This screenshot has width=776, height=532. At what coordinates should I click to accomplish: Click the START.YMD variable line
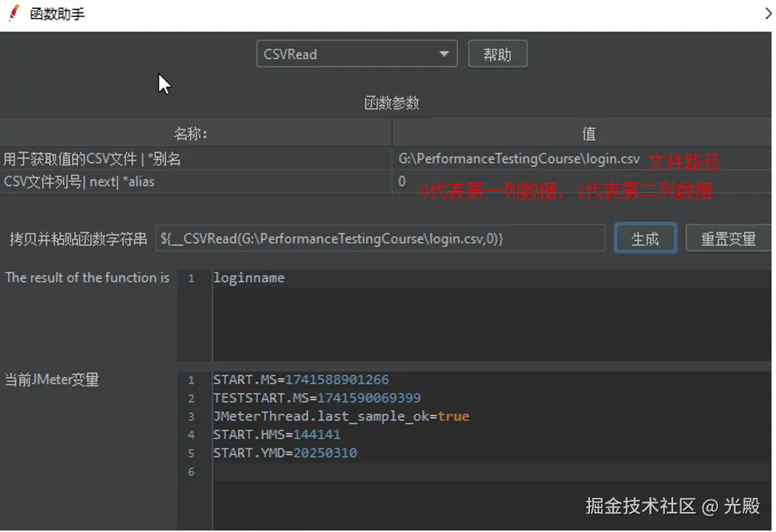point(285,453)
